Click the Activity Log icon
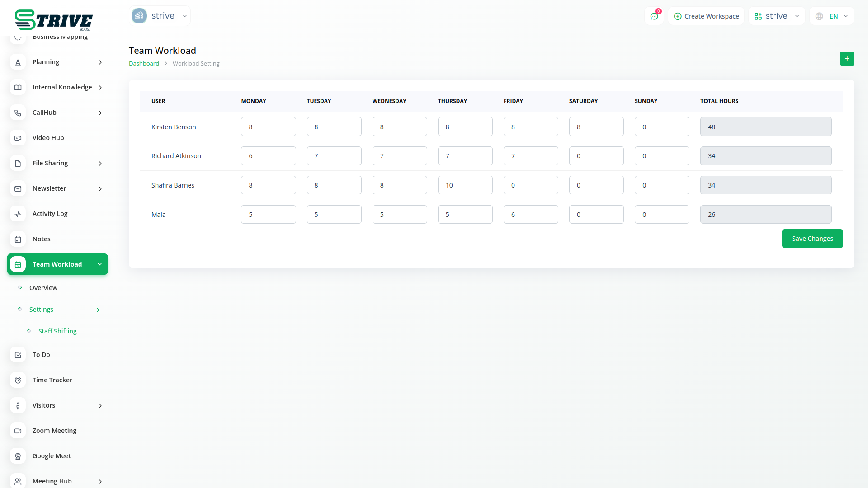 18,214
